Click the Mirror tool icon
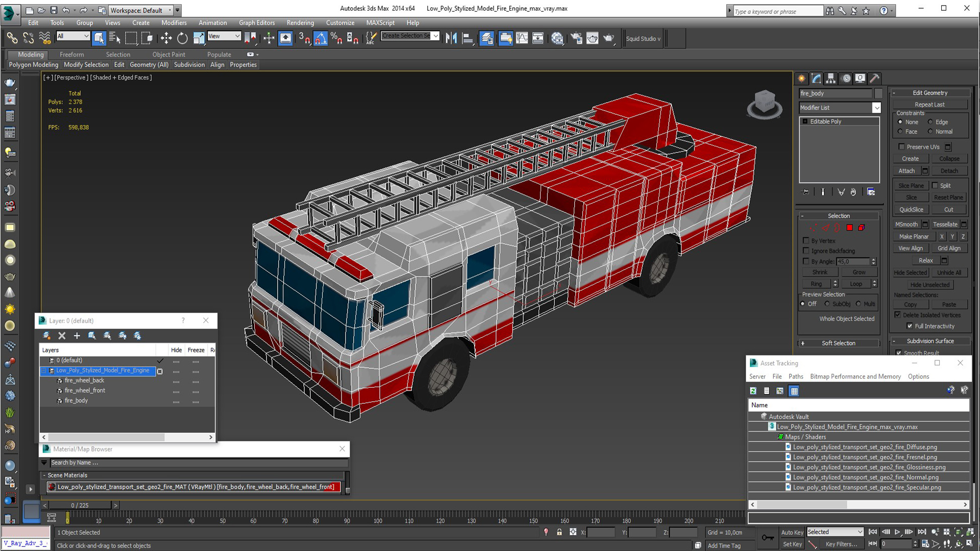 (x=451, y=38)
